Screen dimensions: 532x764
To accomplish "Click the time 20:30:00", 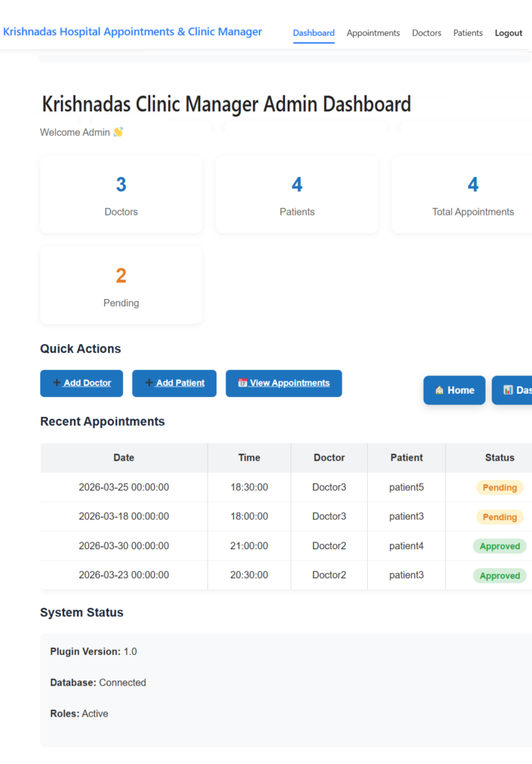I will [x=249, y=575].
